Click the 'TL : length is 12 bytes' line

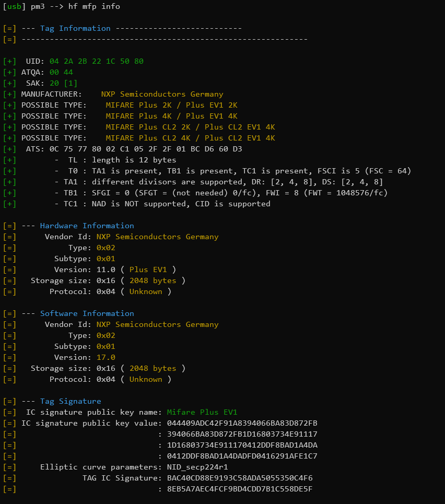pyautogui.click(x=115, y=160)
